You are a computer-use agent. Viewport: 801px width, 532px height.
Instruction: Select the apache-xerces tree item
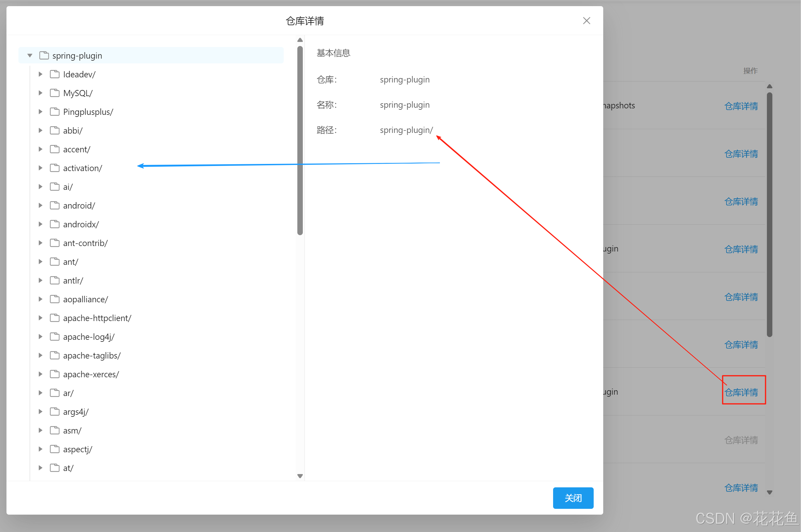[91, 374]
